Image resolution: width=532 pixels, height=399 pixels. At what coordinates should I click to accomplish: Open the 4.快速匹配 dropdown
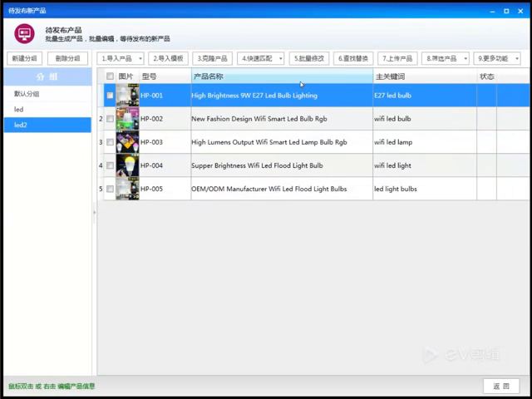click(x=260, y=59)
